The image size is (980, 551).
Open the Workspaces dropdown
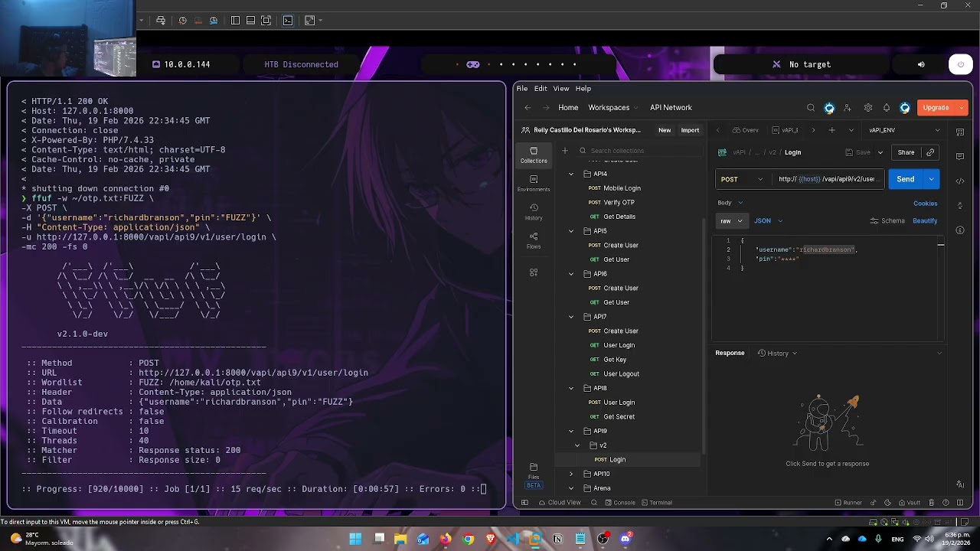click(x=613, y=108)
